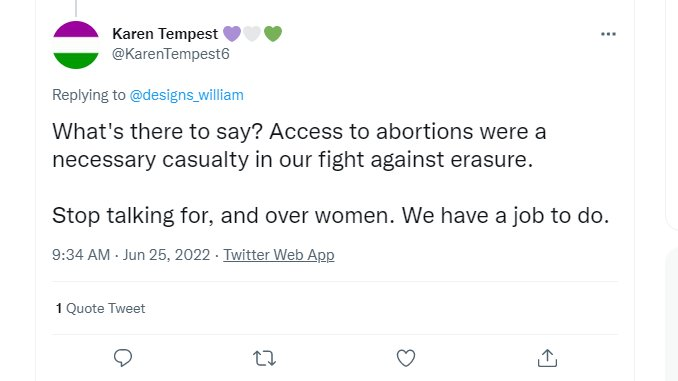View Karen Tempest's profile avatar
678x381 pixels.
(76, 45)
